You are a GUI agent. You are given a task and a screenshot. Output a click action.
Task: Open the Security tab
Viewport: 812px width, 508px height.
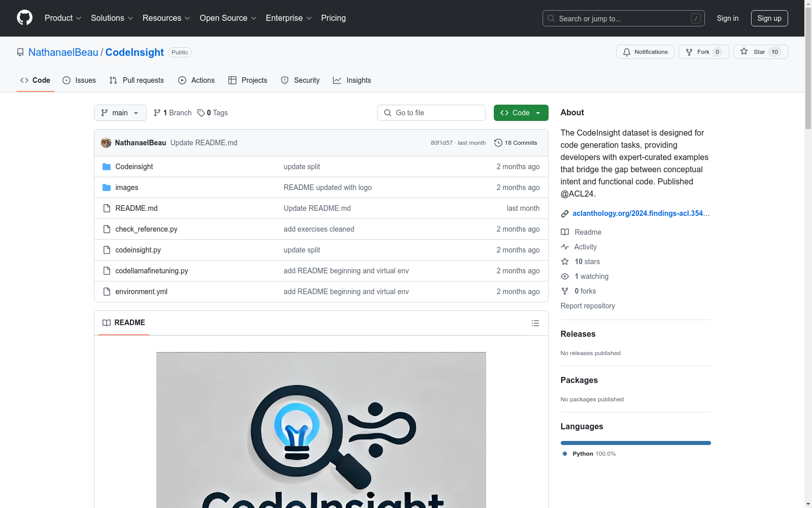click(x=300, y=80)
